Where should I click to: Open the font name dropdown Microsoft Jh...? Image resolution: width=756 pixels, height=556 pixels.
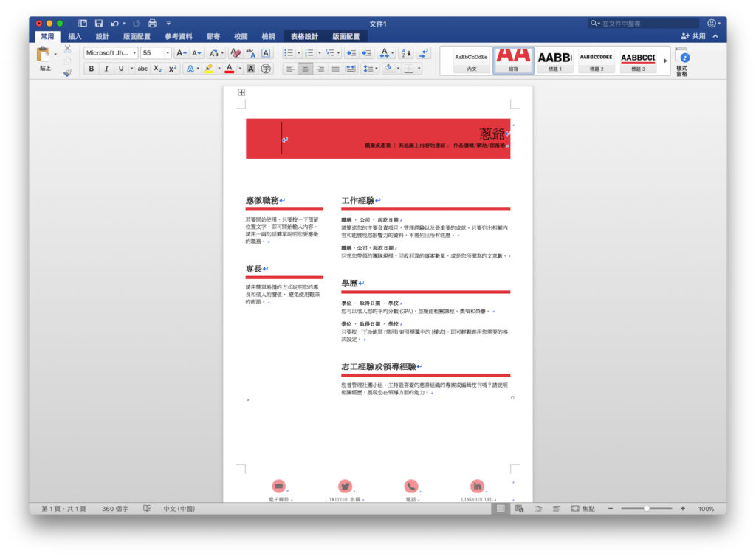tap(134, 53)
